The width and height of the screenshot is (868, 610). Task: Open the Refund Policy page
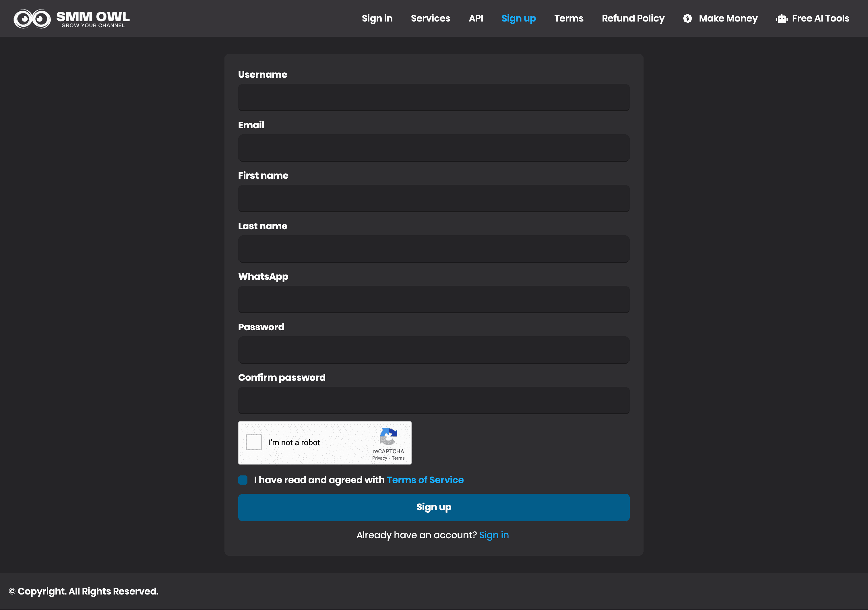coord(633,18)
